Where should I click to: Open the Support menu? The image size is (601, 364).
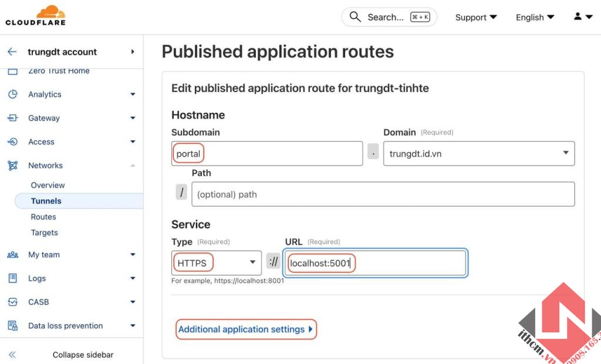coord(475,17)
